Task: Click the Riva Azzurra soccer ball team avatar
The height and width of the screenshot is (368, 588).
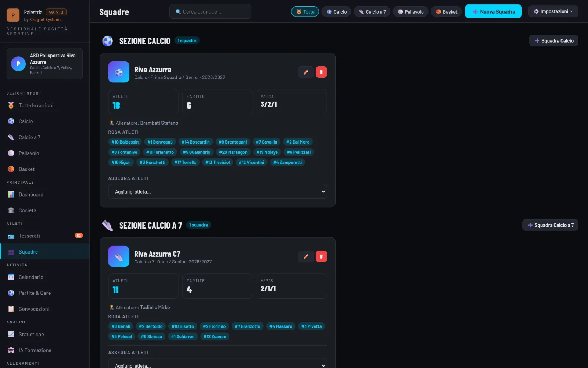Action: point(119,72)
